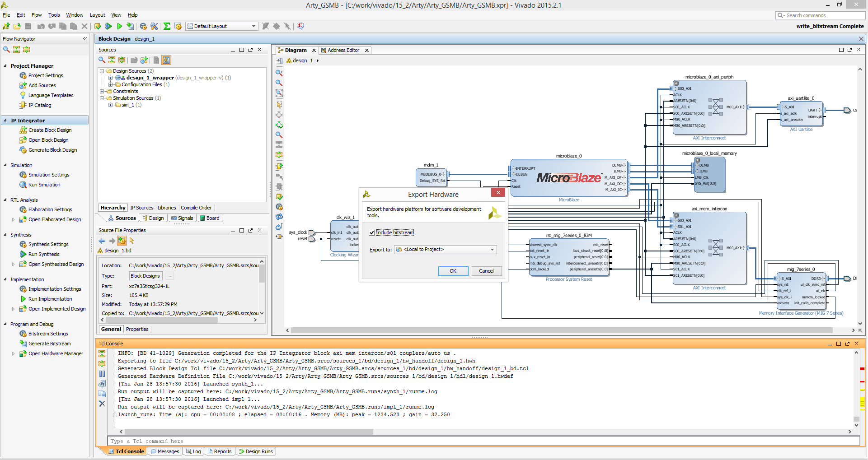Toggle the highlighted Sources toolbar button
Viewport: 868px width, 460px height.
tap(166, 60)
